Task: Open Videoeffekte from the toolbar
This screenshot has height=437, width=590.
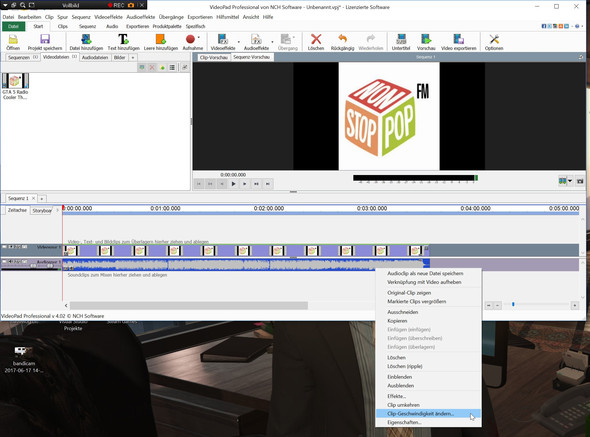Action: click(223, 41)
